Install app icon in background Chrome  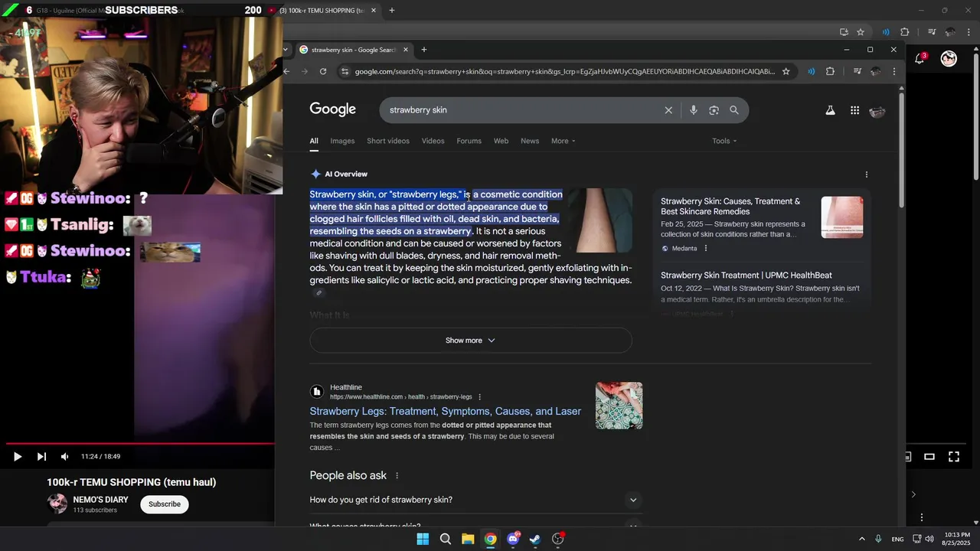click(844, 32)
